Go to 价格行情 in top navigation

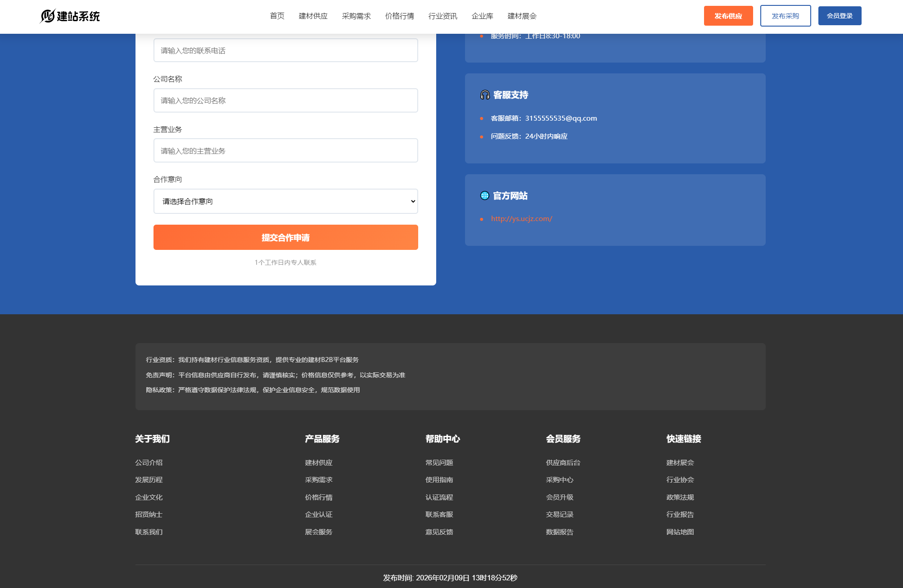[399, 16]
